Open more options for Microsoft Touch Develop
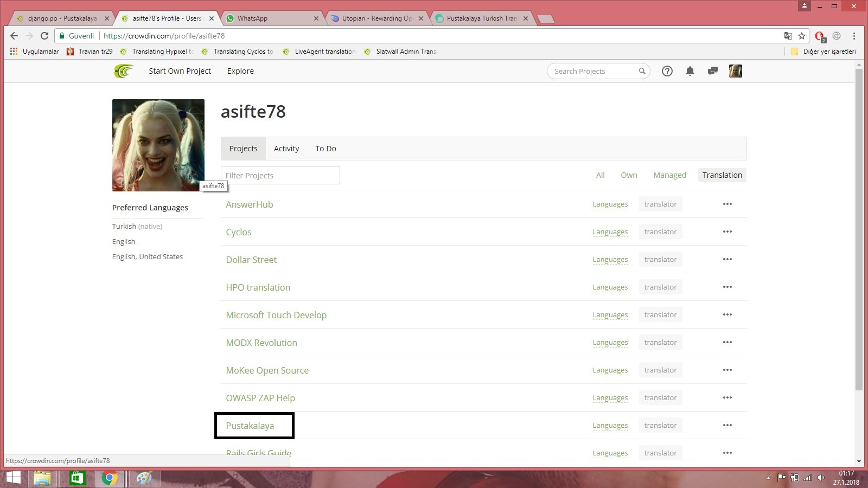Screen dimensions: 868x488 pyautogui.click(x=727, y=314)
